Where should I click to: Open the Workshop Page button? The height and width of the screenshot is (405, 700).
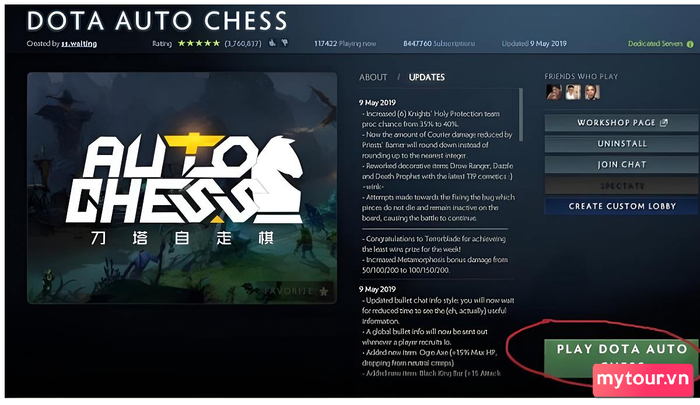coord(622,122)
